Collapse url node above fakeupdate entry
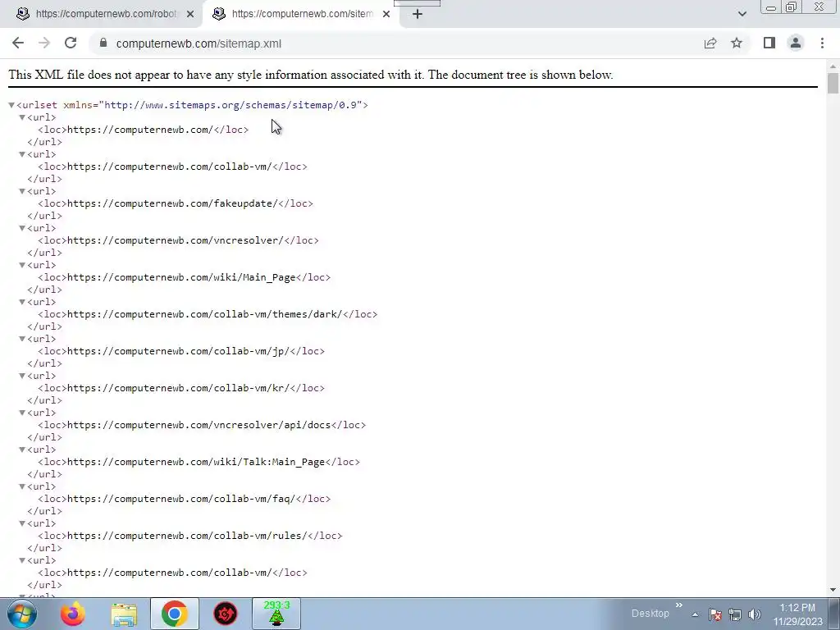 click(22, 191)
